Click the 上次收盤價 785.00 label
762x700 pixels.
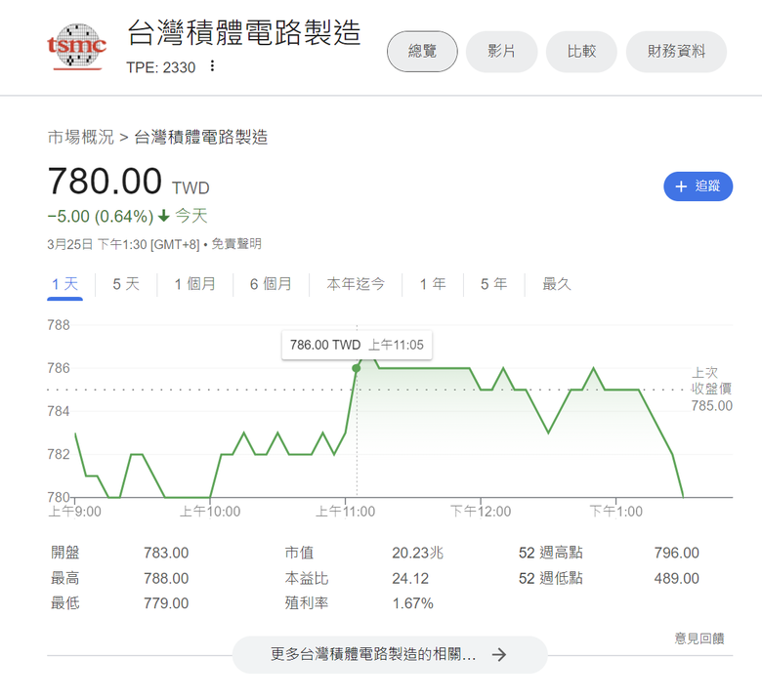click(x=712, y=390)
